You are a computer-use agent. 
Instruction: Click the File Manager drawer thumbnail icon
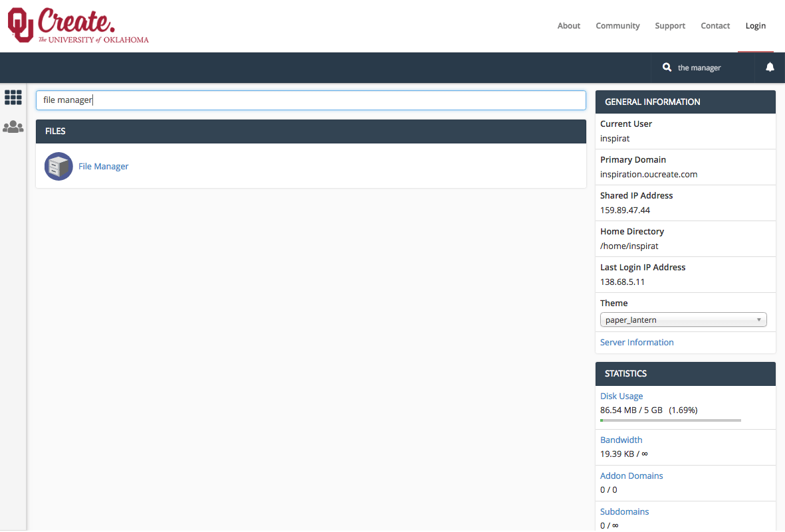(58, 166)
